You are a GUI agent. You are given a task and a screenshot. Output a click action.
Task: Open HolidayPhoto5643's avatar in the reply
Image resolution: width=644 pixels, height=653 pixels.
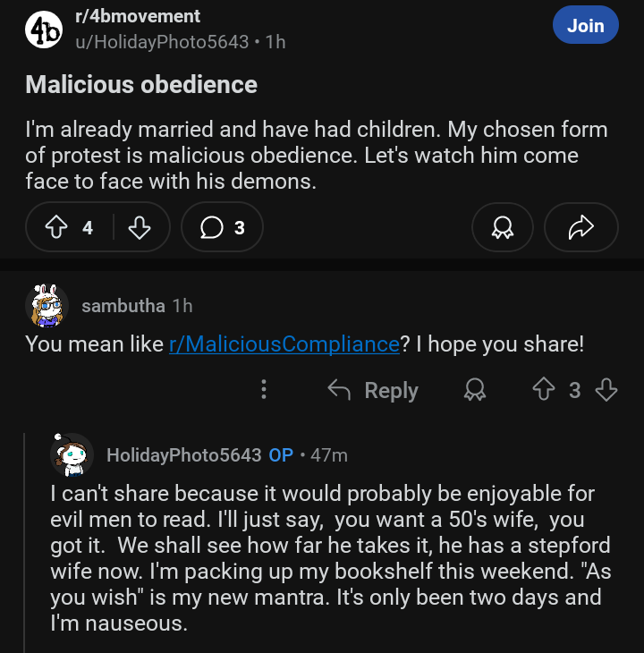pos(72,454)
